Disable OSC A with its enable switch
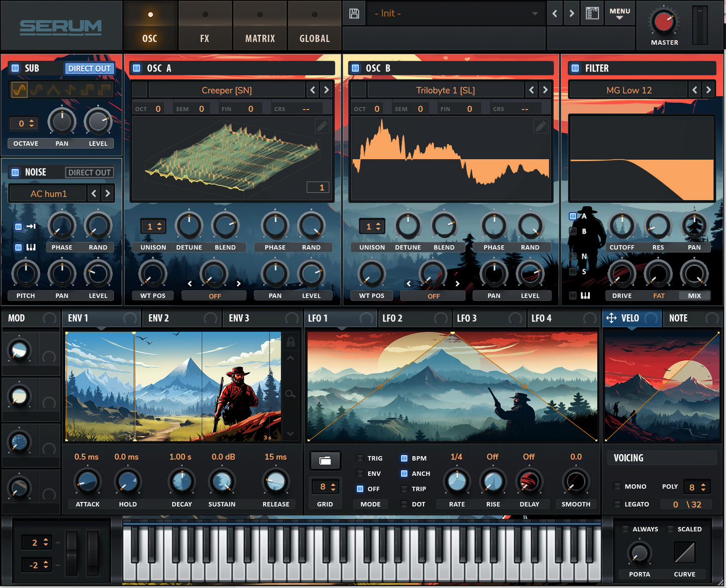Screen dimensions: 726x588 coord(137,68)
